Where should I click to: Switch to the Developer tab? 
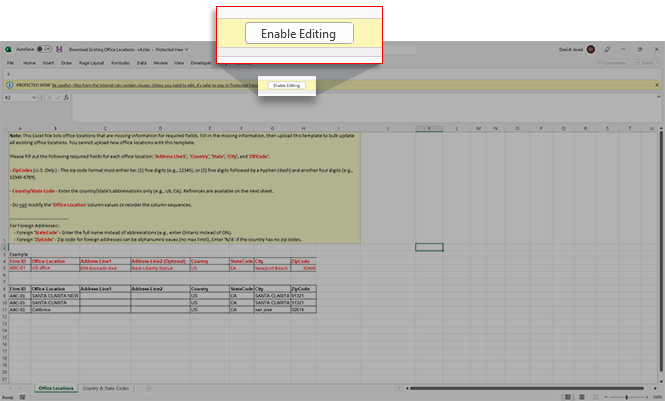click(x=201, y=63)
